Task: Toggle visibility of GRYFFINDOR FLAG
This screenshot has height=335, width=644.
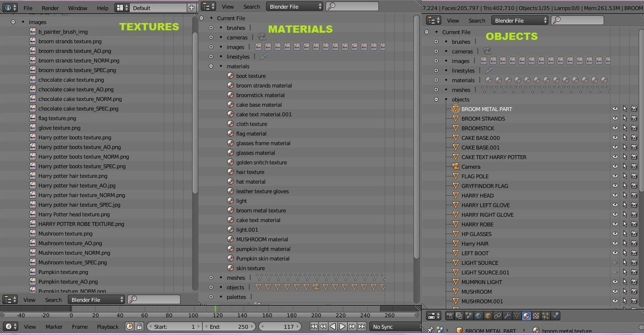Action: pyautogui.click(x=615, y=186)
